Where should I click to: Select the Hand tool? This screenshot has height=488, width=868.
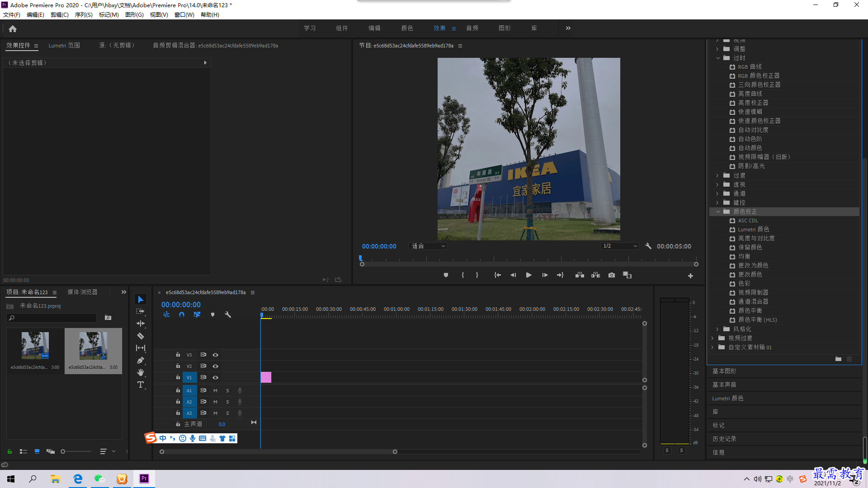click(x=141, y=372)
